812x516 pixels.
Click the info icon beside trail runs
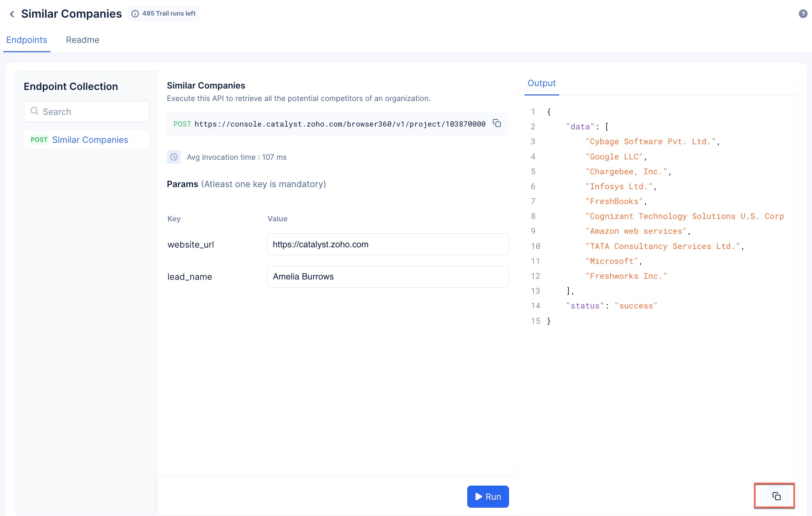coord(135,13)
